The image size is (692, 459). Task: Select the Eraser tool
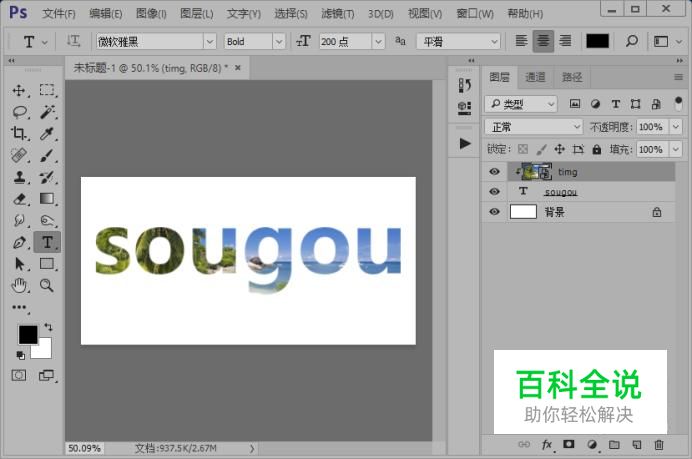coord(19,199)
